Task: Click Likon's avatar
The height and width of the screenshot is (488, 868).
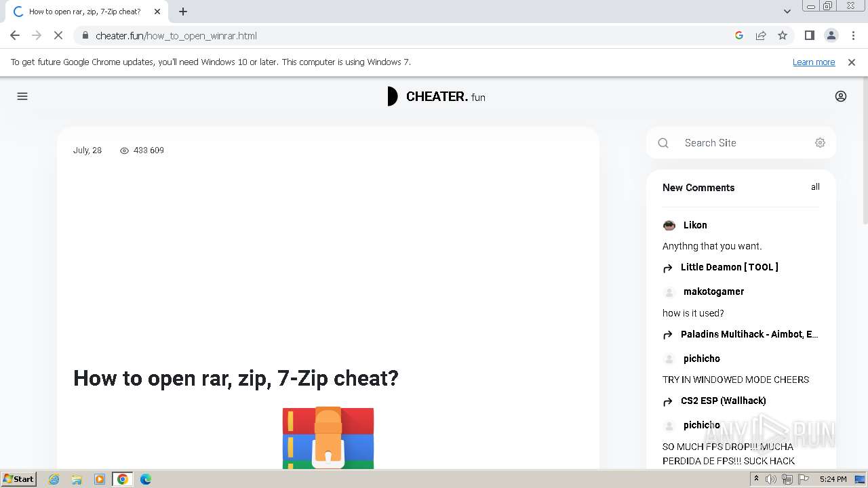Action: (x=669, y=225)
